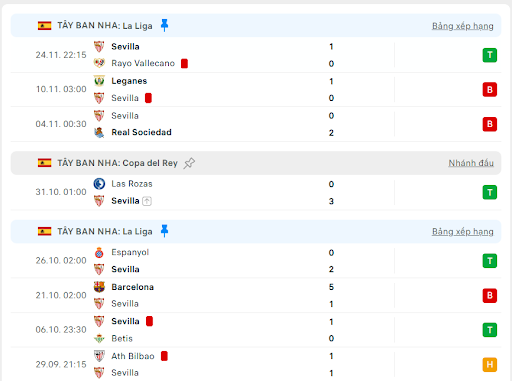Open standings link in first La Liga header
The height and width of the screenshot is (381, 512).
pos(463,26)
